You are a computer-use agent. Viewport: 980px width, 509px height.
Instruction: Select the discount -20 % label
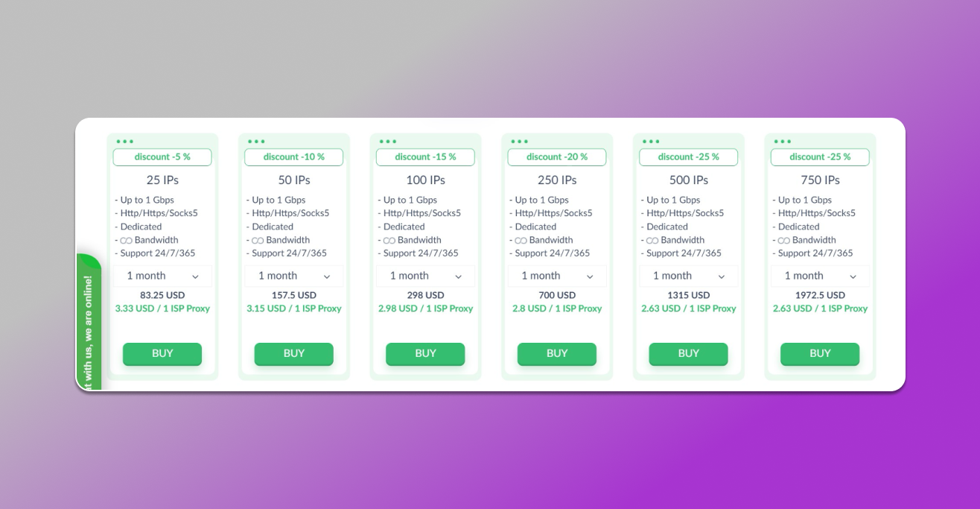(x=557, y=157)
